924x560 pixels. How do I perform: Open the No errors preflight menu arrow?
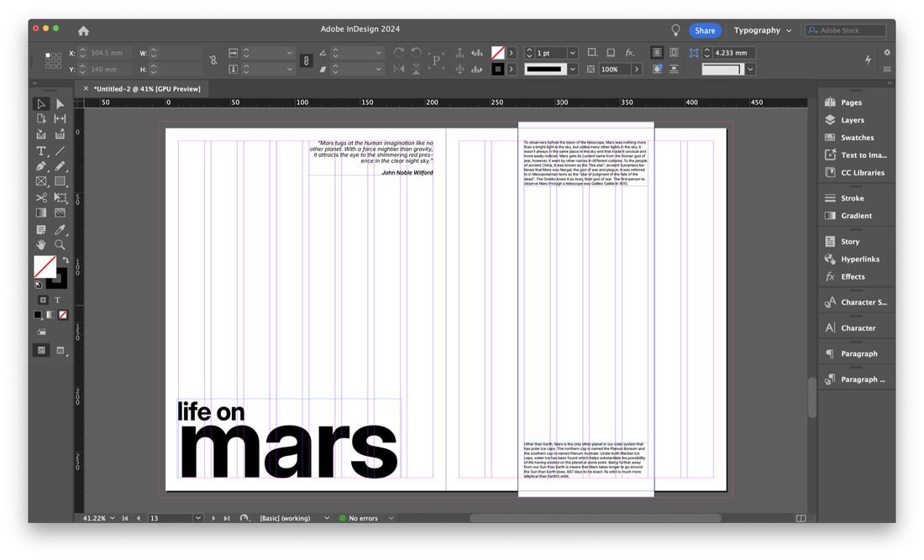[391, 518]
